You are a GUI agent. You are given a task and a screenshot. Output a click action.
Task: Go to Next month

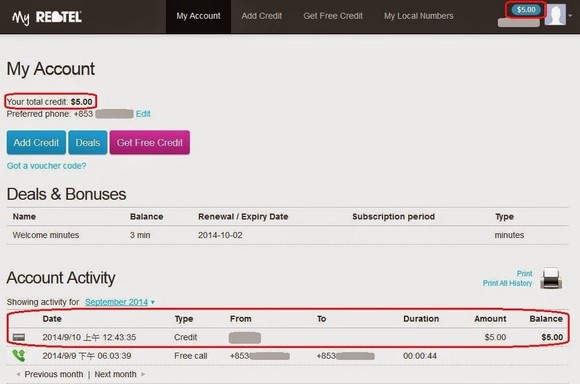click(x=115, y=374)
